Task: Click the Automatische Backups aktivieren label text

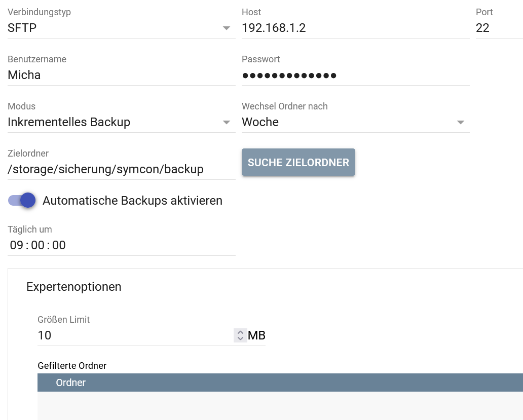Action: 132,201
